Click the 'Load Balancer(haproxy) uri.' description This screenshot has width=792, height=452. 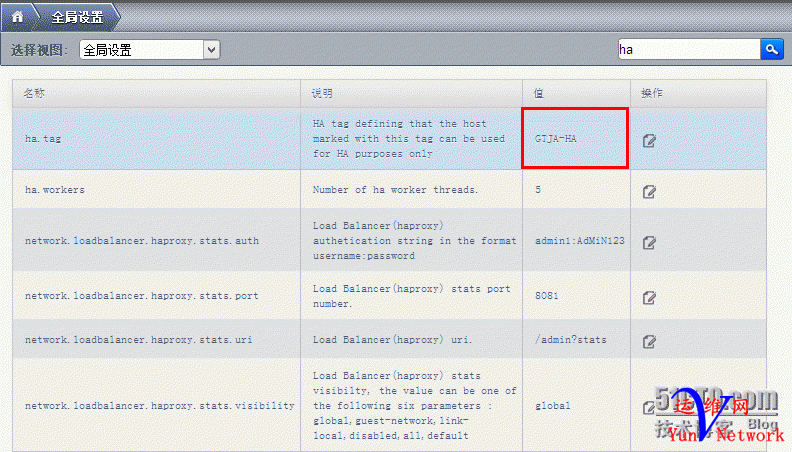point(392,340)
